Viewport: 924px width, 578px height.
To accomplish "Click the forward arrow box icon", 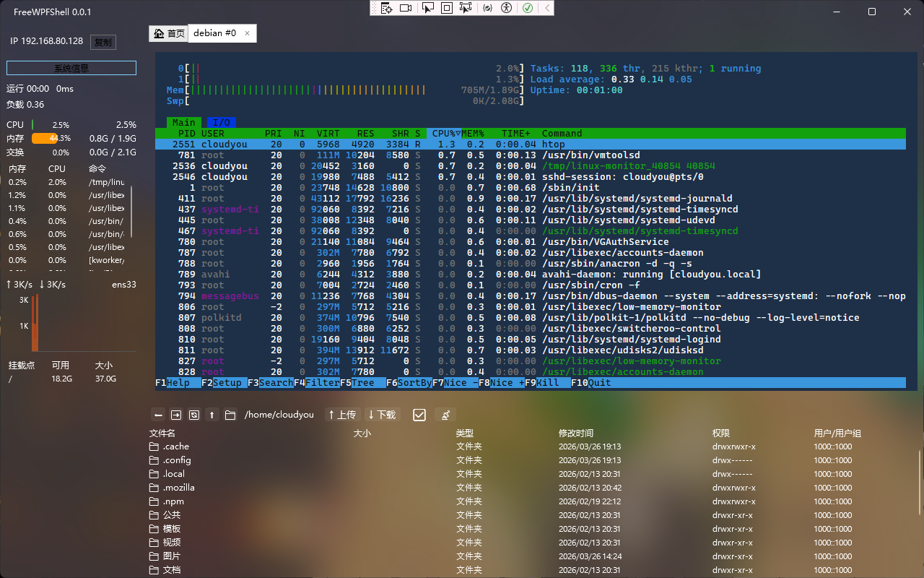I will (176, 415).
